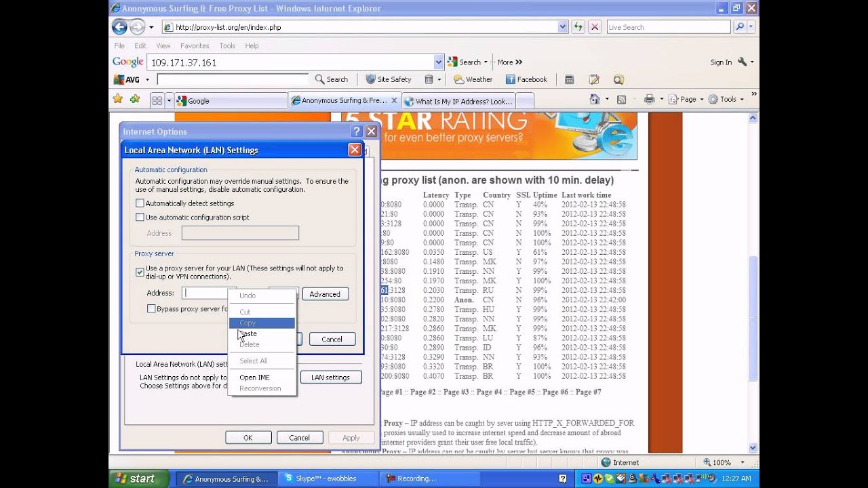Screen dimensions: 868x488
Task: Enable Automatically detect settings checkbox
Action: point(140,203)
